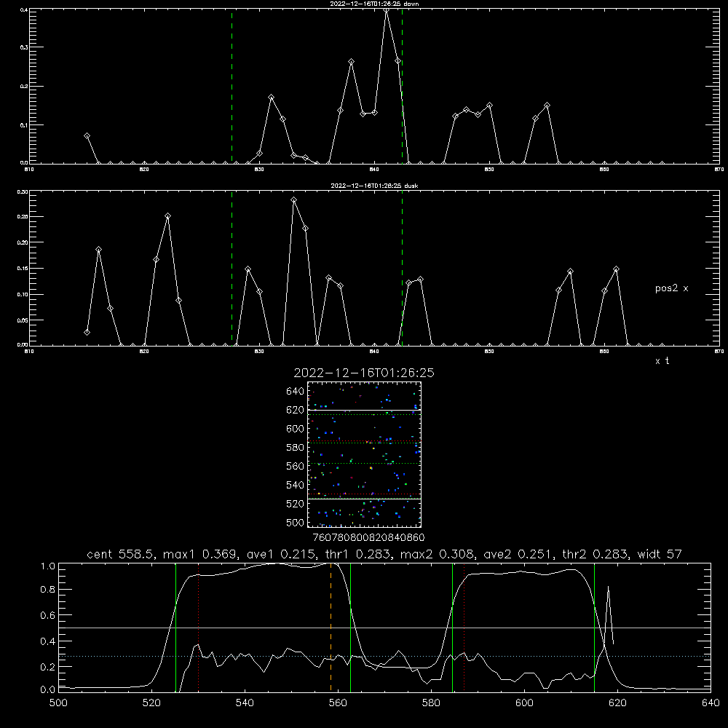Click the left green dashed line in dawn plot
This screenshot has height=728, width=728.
[232, 86]
